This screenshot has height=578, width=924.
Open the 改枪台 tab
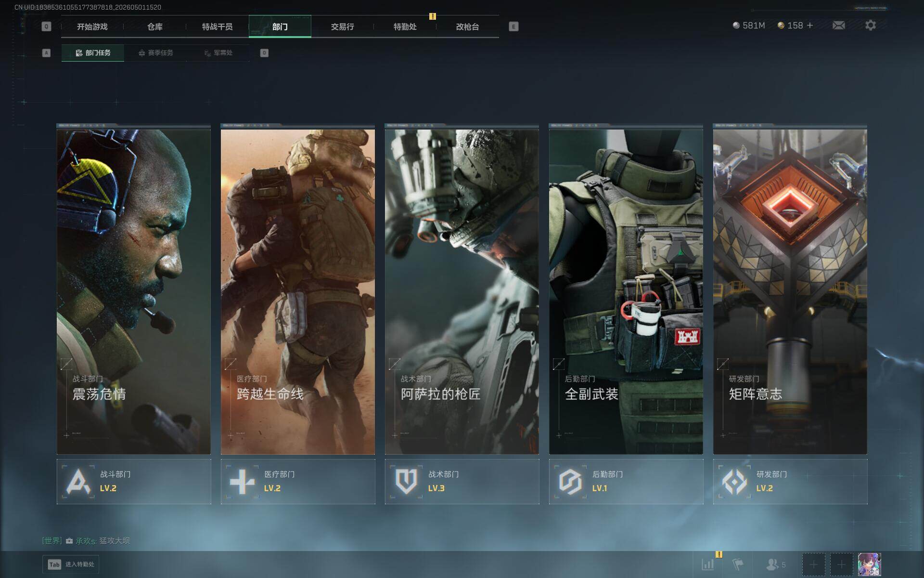tap(468, 26)
